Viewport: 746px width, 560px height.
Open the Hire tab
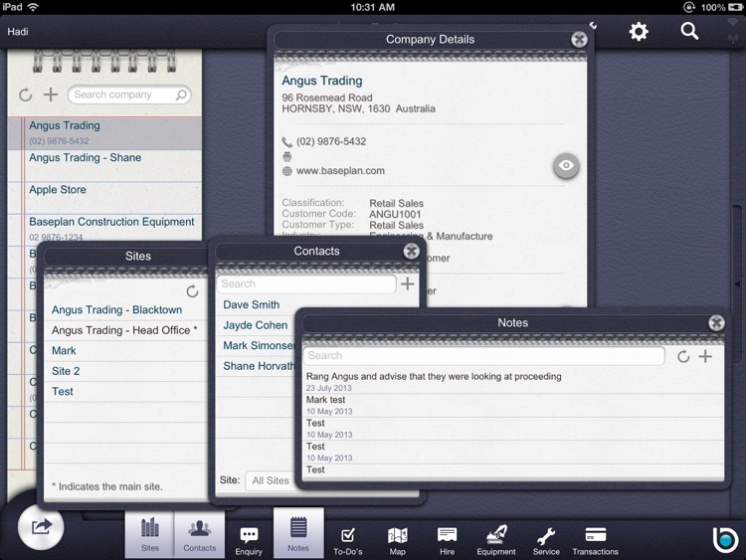[x=447, y=541]
